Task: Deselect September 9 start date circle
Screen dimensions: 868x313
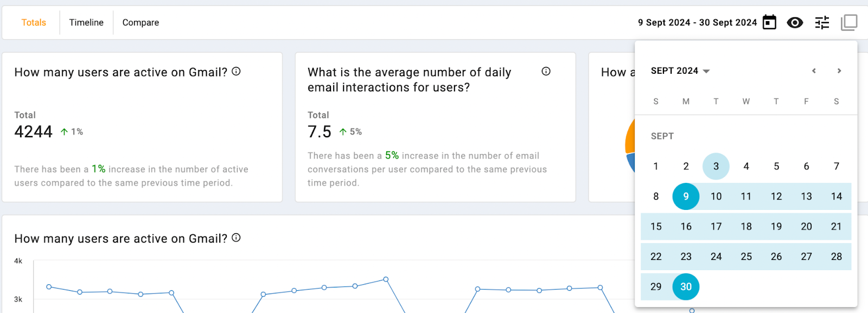Action: tap(686, 196)
